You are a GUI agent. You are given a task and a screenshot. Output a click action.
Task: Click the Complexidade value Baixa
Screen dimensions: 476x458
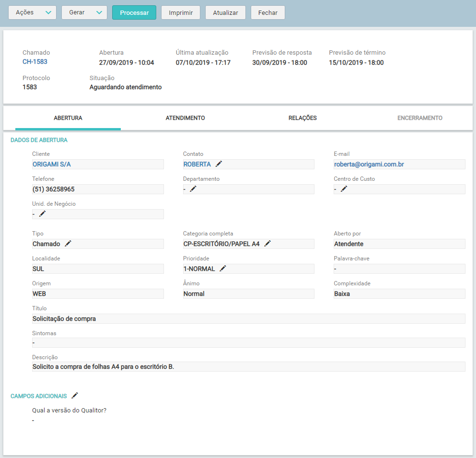click(x=342, y=294)
